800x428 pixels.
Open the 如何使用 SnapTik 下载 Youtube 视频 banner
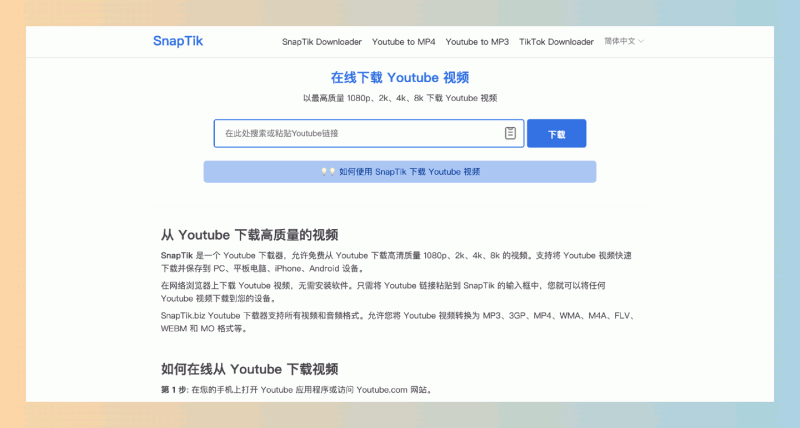pos(399,172)
